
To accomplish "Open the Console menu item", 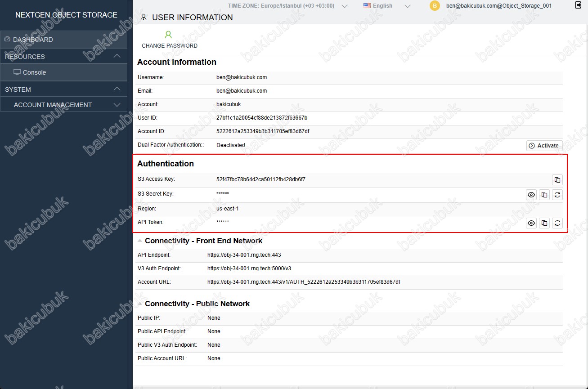I will point(63,72).
